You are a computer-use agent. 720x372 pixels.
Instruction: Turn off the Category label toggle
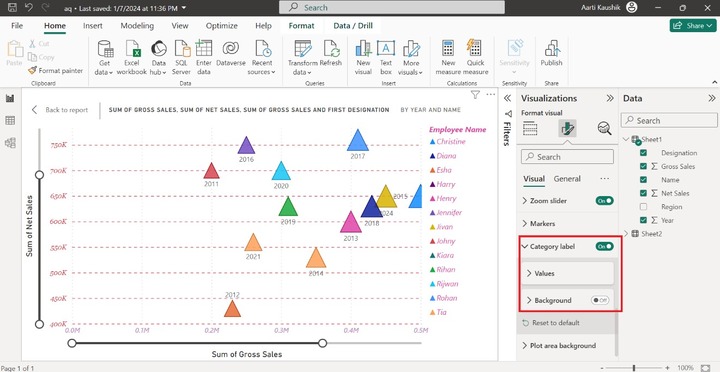[604, 247]
